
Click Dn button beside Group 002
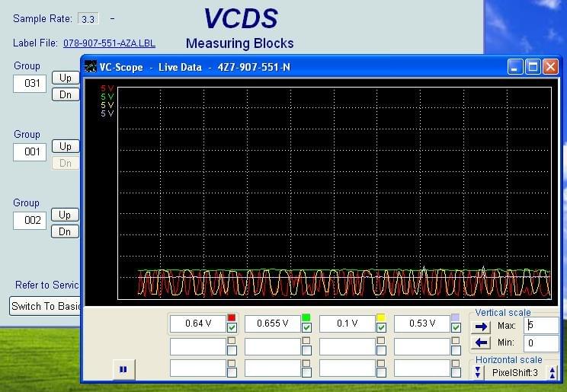click(x=66, y=231)
